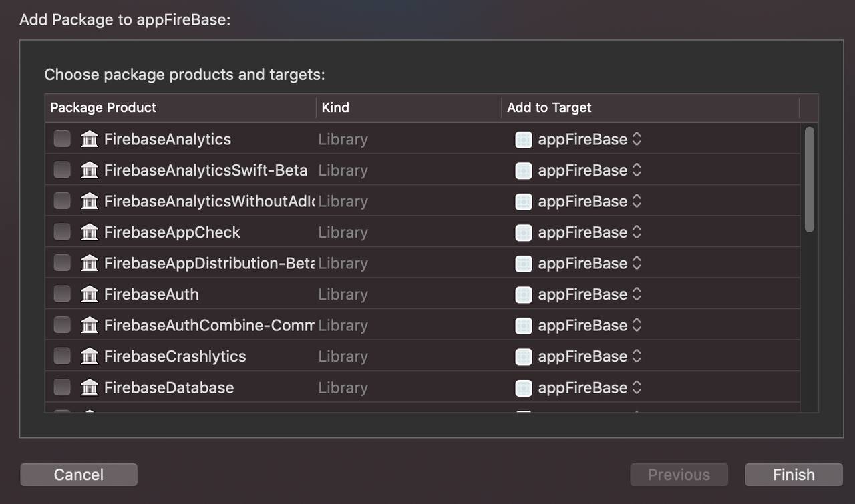Click Library kind in FirebaseAppCheck row
Image resolution: width=855 pixels, height=504 pixels.
343,232
